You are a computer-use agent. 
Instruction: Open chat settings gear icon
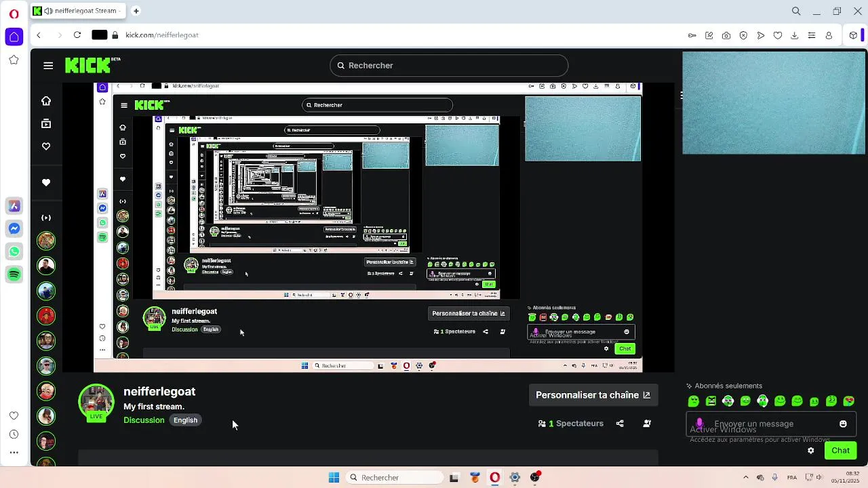[x=810, y=451]
